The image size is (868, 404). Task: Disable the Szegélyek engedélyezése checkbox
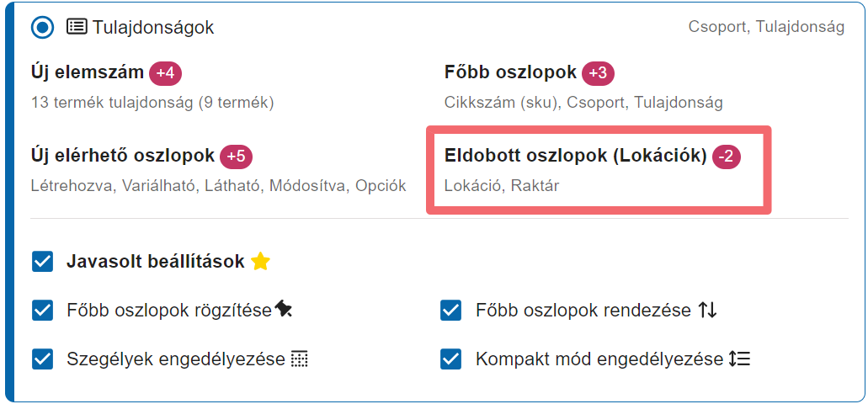(43, 359)
